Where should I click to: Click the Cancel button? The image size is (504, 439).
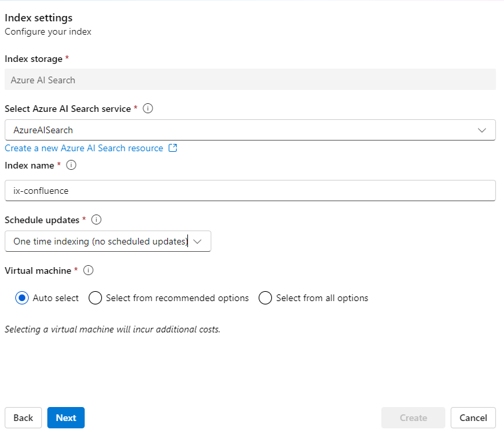pos(473,418)
